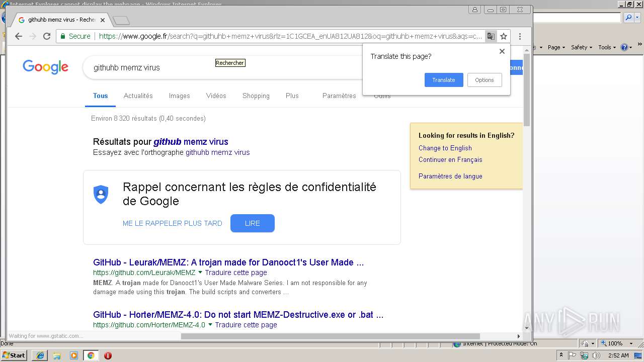Click ME LE RAPPELER PLUS TARD
The height and width of the screenshot is (362, 644).
(173, 223)
